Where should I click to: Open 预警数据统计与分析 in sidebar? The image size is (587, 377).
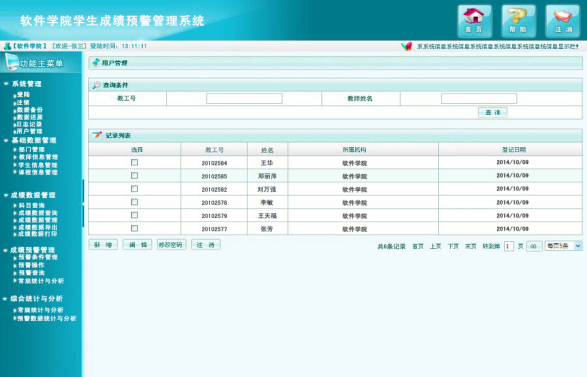[47, 318]
